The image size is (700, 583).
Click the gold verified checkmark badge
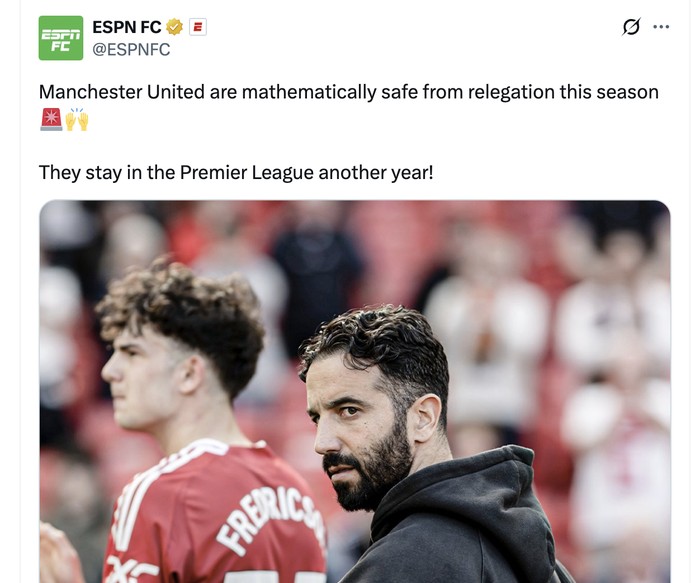click(174, 27)
